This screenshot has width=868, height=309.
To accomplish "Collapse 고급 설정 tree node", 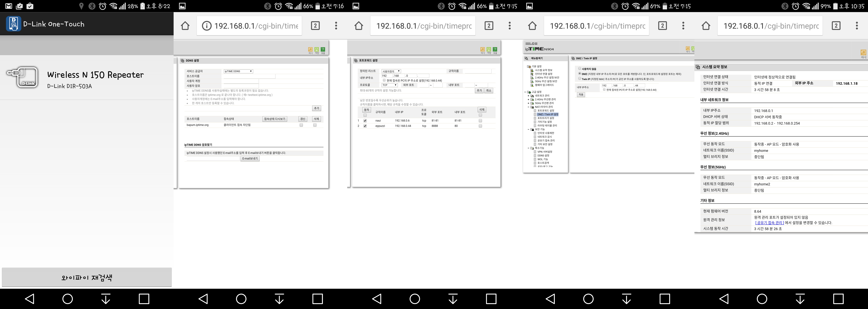I will 525,92.
